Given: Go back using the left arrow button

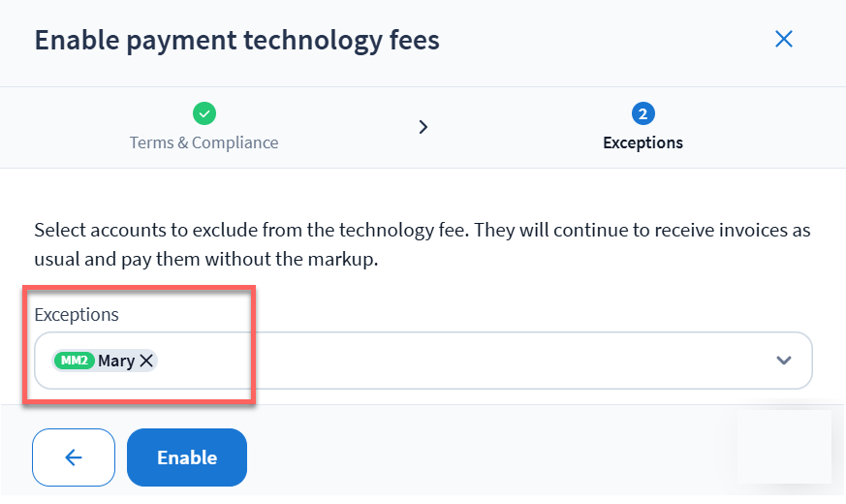Looking at the screenshot, I should pyautogui.click(x=74, y=457).
